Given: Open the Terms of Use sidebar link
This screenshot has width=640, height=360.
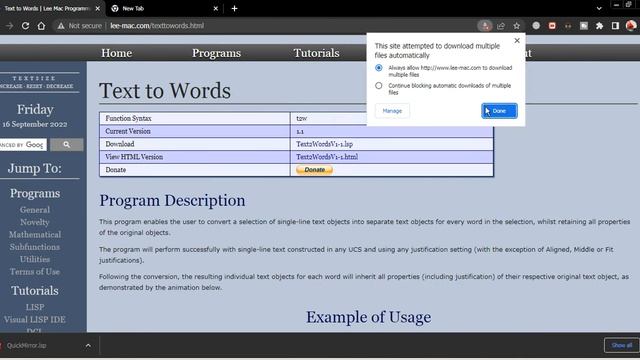Looking at the screenshot, I should tap(35, 271).
